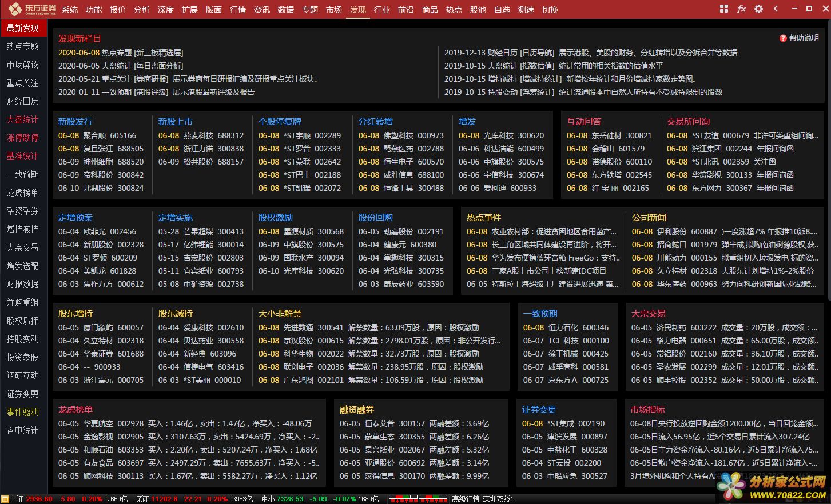831x504 pixels.
Task: Open 龙虎榜单 in the sidebar
Action: coord(23,193)
